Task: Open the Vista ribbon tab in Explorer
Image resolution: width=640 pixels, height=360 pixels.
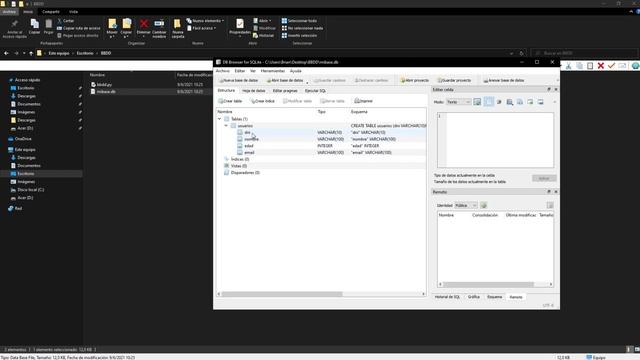Action: [x=73, y=12]
